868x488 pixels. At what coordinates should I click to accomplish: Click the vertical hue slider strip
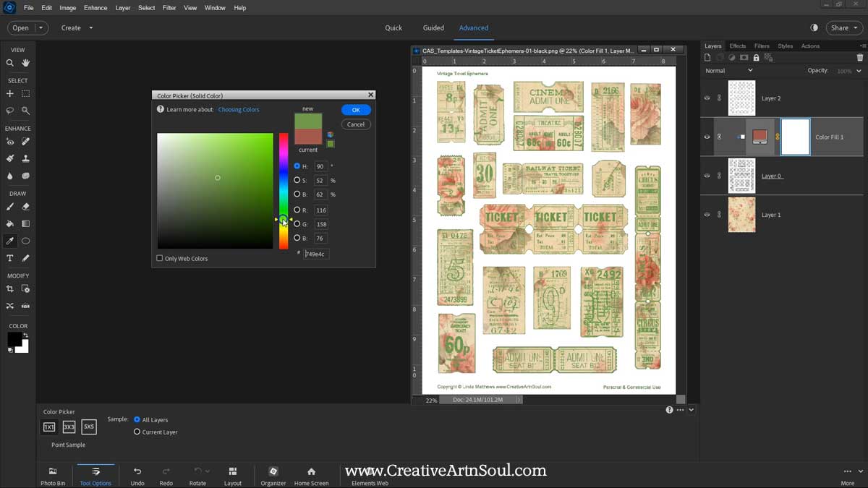(x=284, y=191)
